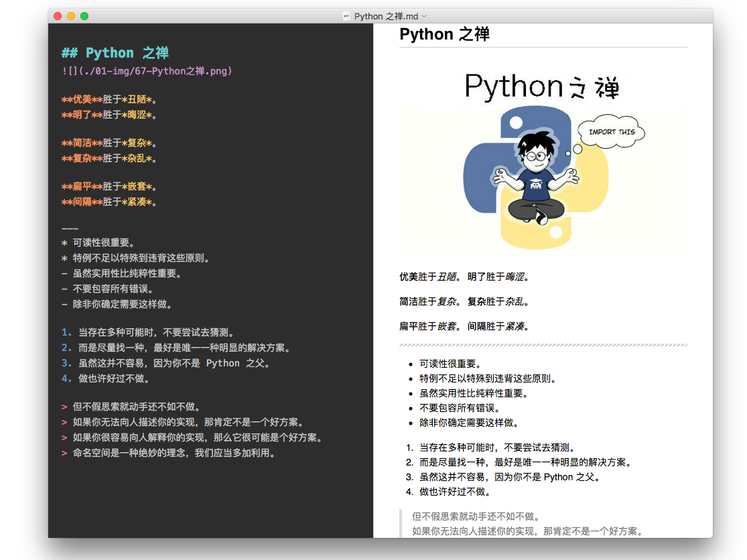The image size is (747, 560).
Task: Click preview bullet '不要包容所有错误。'
Action: (x=461, y=408)
